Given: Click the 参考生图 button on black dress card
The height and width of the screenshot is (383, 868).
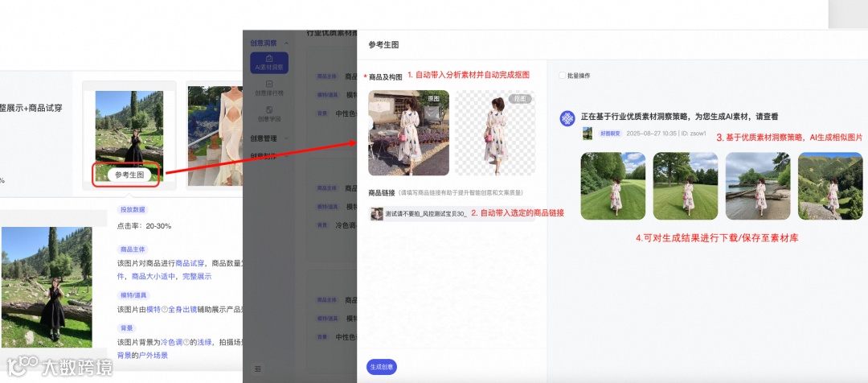Looking at the screenshot, I should click(x=129, y=175).
